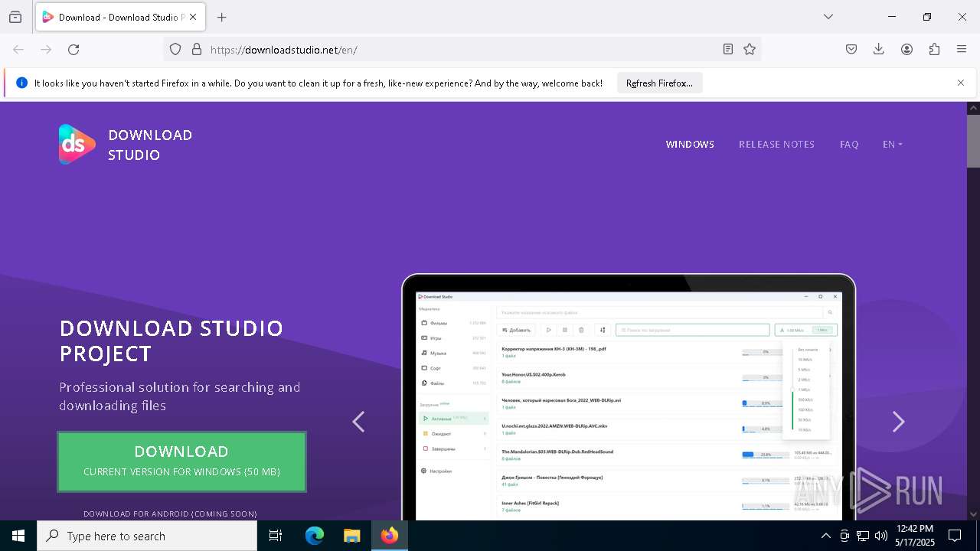Open File Explorer from taskbar

click(351, 536)
